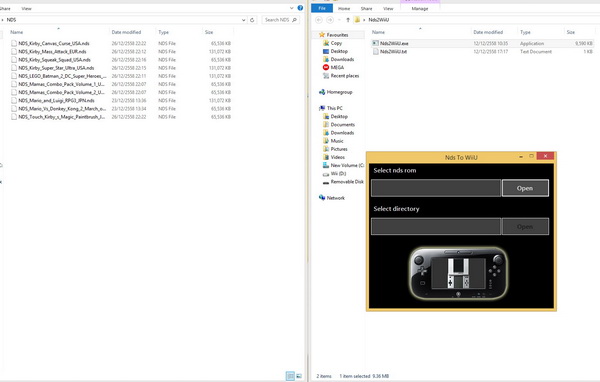This screenshot has width=600, height=382.
Task: Minimize the Nds To WiiU window
Action: point(521,156)
